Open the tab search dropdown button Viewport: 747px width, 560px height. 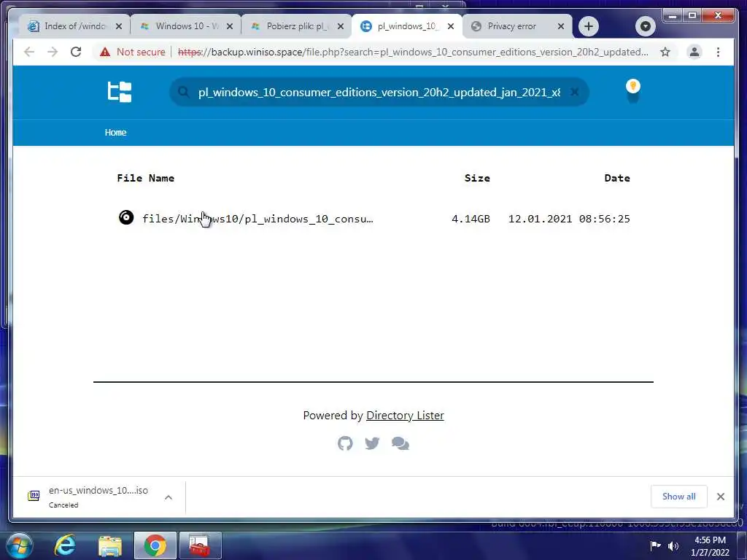pos(646,26)
